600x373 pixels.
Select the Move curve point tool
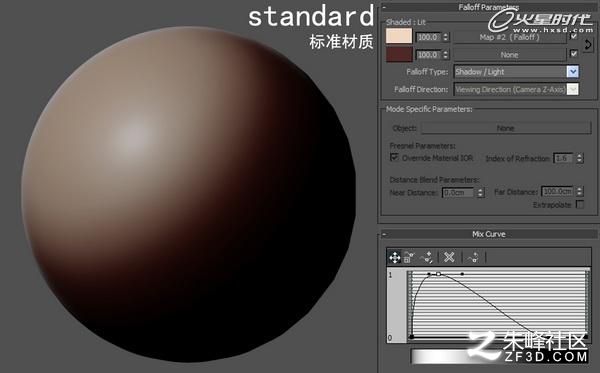point(395,257)
